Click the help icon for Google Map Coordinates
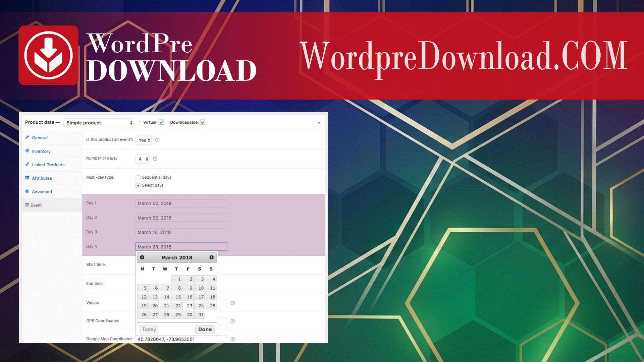The width and height of the screenshot is (644, 362). (x=233, y=339)
